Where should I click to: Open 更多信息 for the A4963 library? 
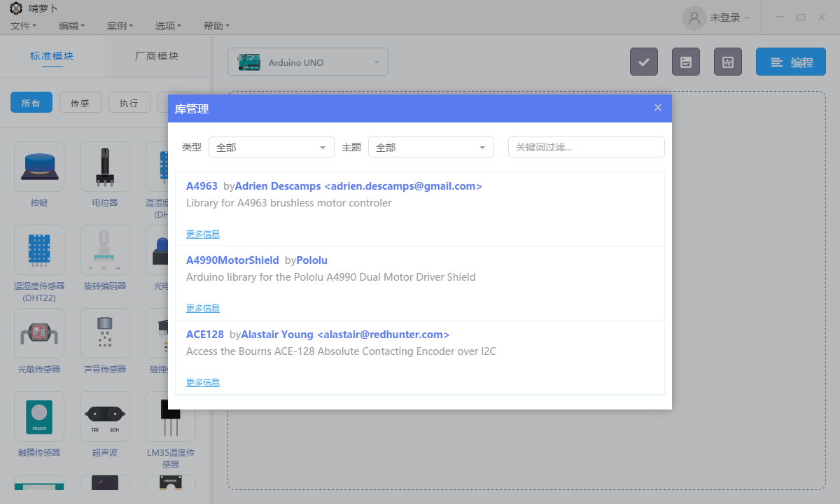click(x=203, y=234)
